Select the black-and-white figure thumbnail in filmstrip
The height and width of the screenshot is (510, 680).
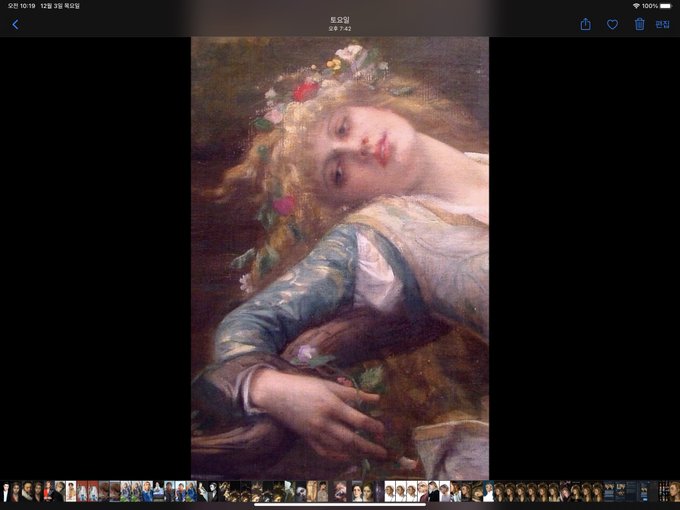[213, 492]
